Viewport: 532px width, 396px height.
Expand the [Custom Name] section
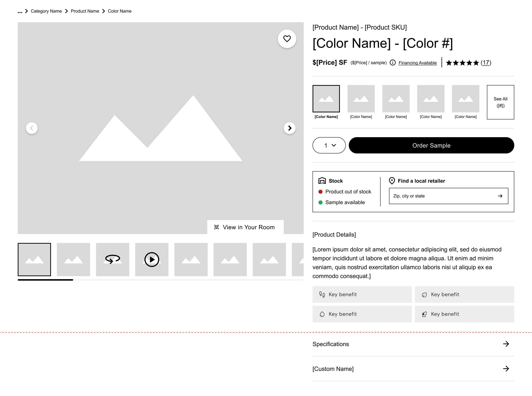tap(413, 369)
